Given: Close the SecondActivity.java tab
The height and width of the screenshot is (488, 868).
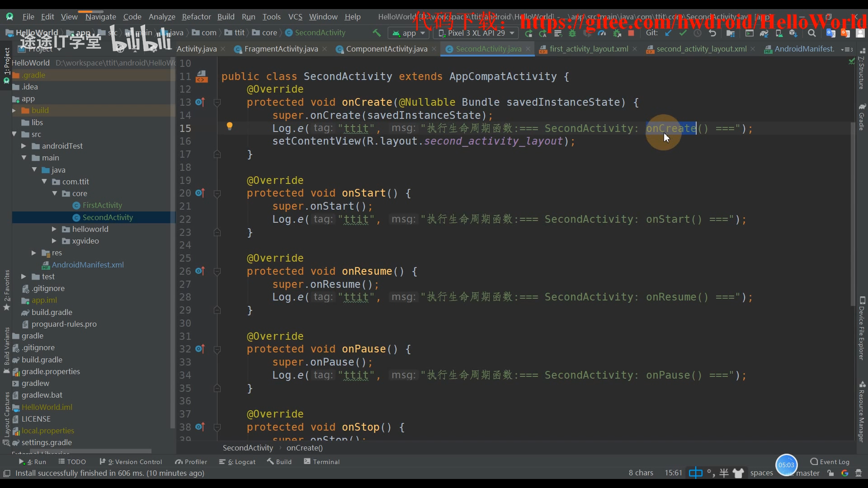Looking at the screenshot, I should [528, 49].
